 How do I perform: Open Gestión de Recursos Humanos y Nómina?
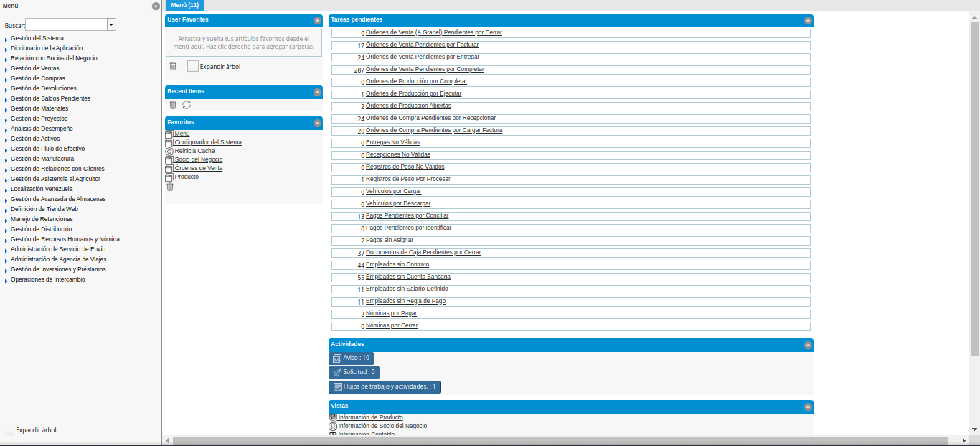65,239
